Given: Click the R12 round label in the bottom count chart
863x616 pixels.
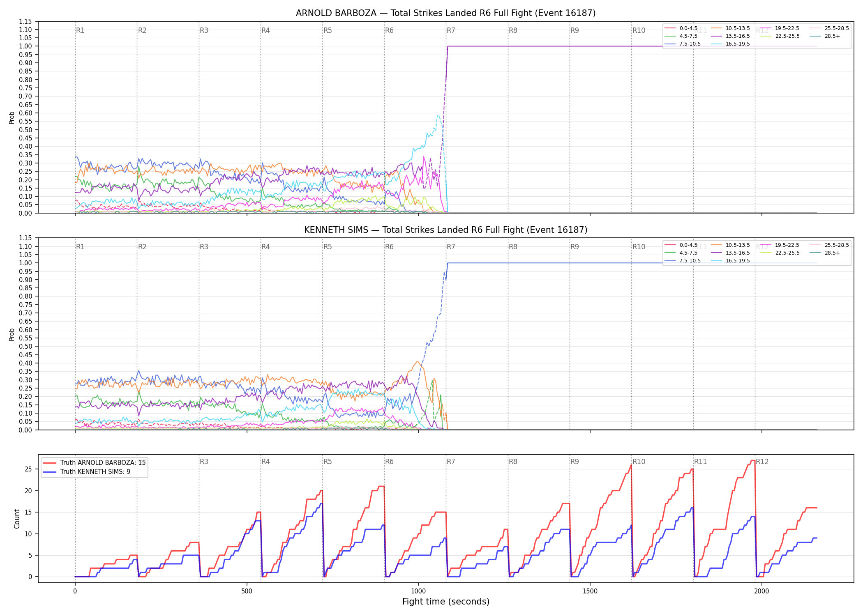Looking at the screenshot, I should click(x=762, y=462).
